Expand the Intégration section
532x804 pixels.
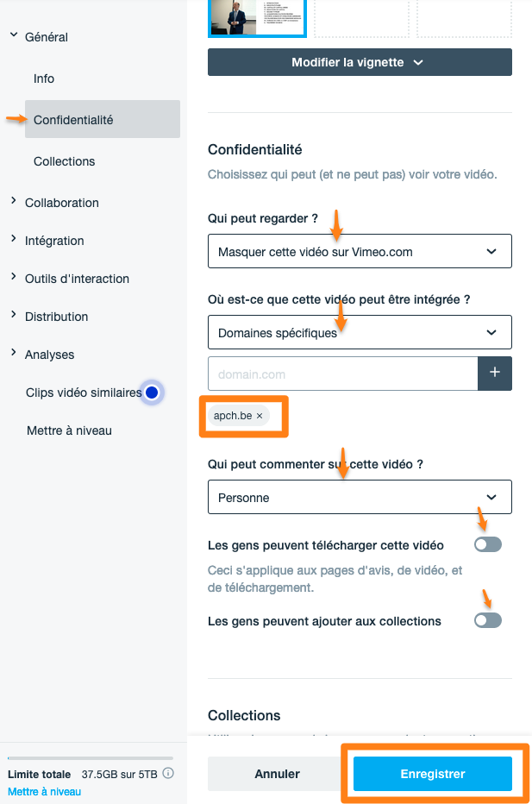pos(14,239)
